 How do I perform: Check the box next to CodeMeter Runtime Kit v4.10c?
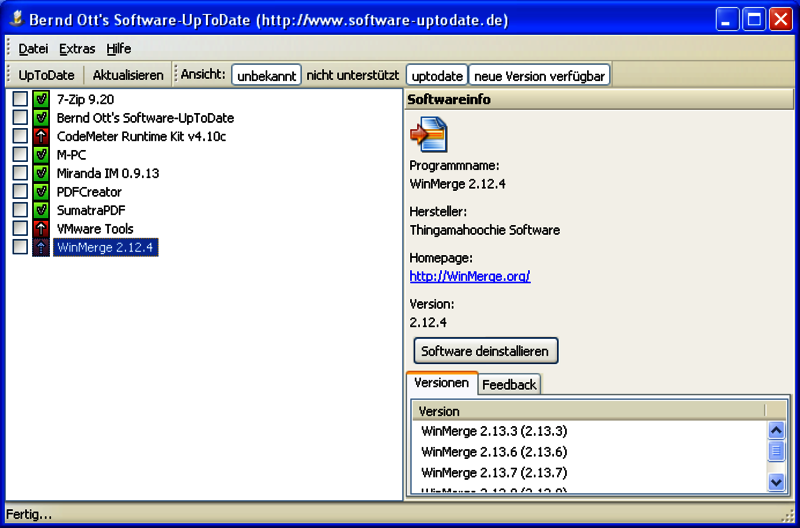click(x=20, y=136)
